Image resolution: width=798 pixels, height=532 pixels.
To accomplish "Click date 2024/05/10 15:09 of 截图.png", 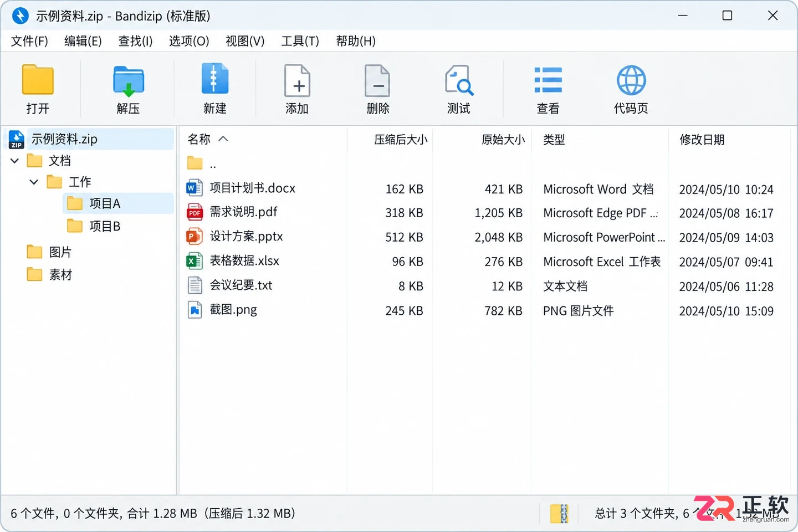I will tap(726, 311).
